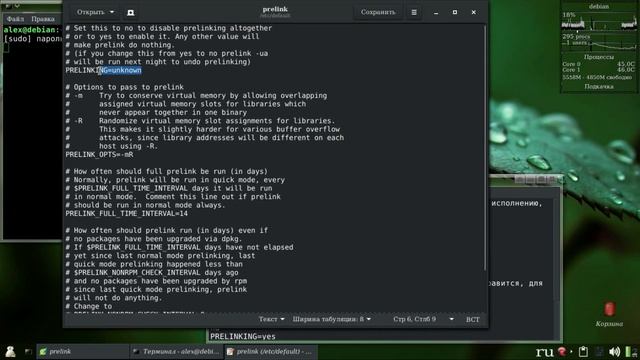
Task: Click the '# will not do anything.' line
Action: point(114,298)
